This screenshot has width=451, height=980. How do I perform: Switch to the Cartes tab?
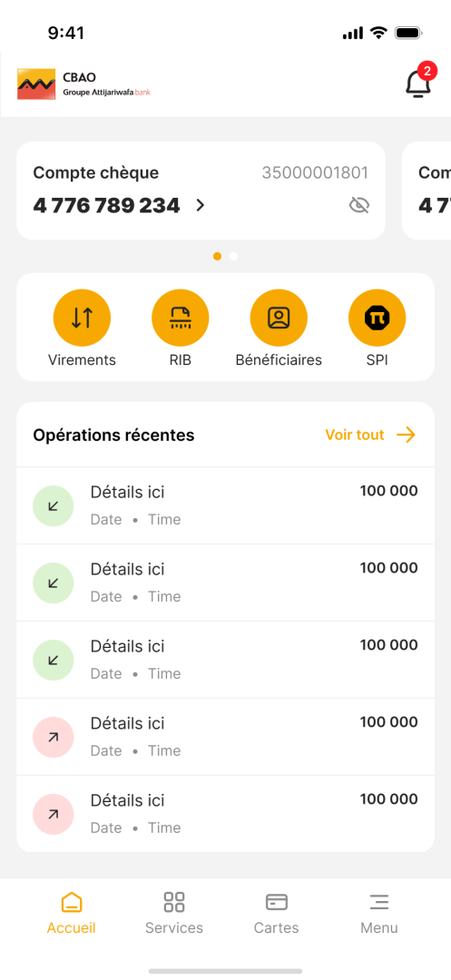coord(276,913)
